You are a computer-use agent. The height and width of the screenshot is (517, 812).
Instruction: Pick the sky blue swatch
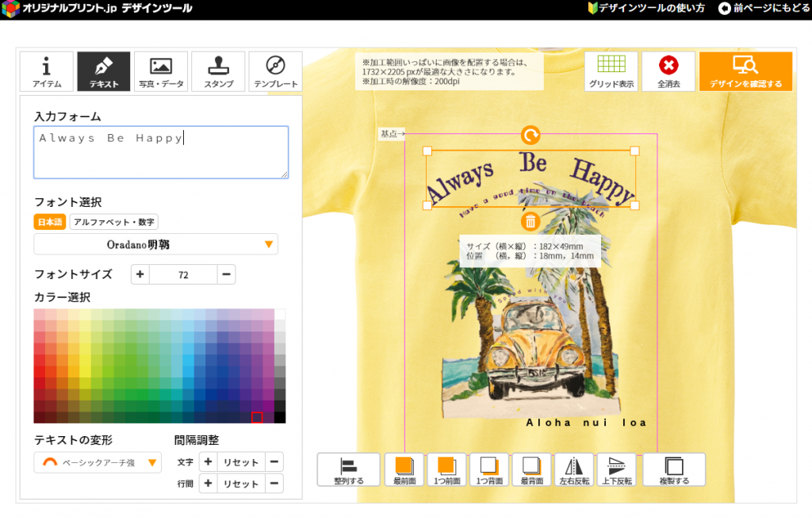click(x=188, y=361)
